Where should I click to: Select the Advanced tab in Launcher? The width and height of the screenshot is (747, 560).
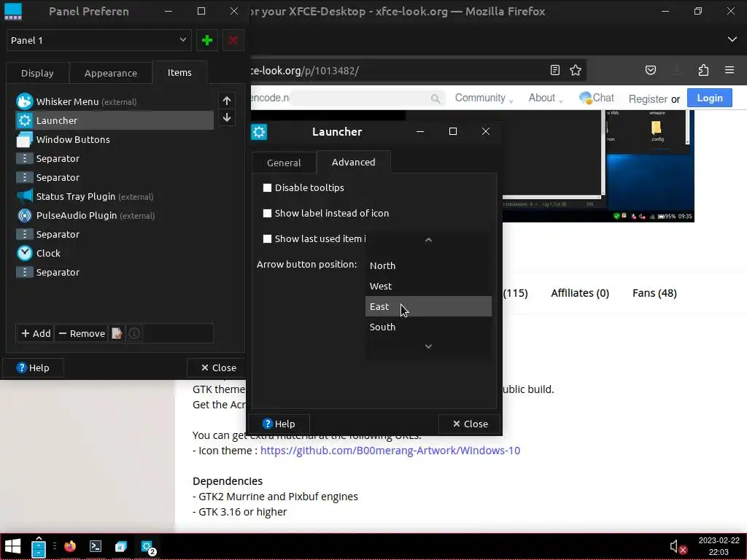354,163
